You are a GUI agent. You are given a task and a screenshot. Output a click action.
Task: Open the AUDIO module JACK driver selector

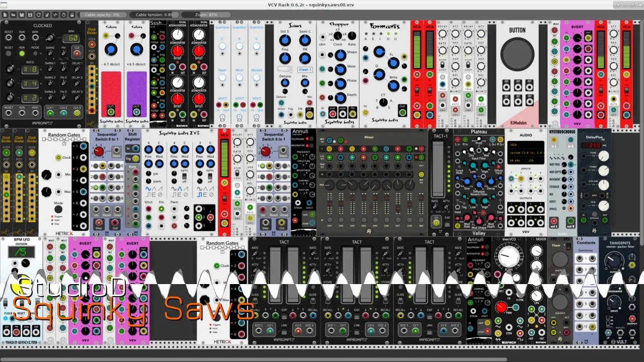click(525, 144)
